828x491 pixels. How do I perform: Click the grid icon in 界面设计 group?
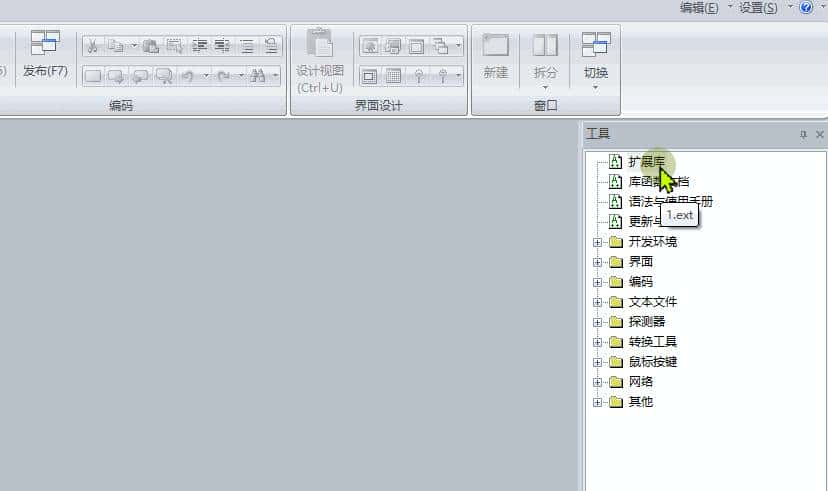pos(393,76)
